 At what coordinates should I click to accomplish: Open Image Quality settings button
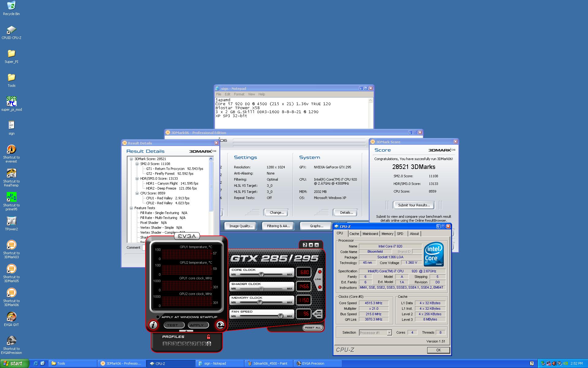tap(241, 226)
